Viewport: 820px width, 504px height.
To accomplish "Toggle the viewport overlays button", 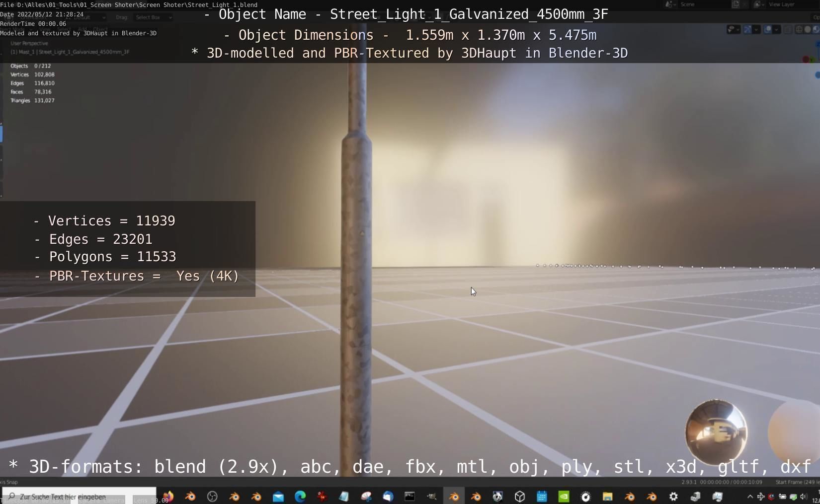I will tap(768, 30).
